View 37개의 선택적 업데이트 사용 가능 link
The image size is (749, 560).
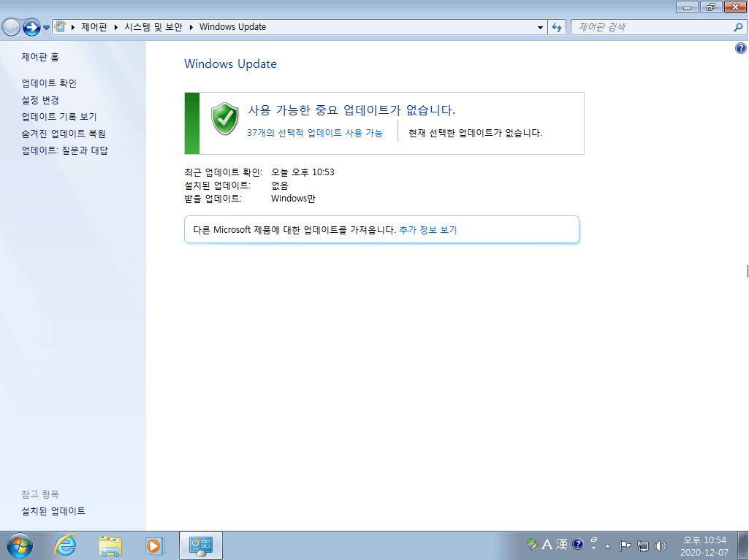314,133
